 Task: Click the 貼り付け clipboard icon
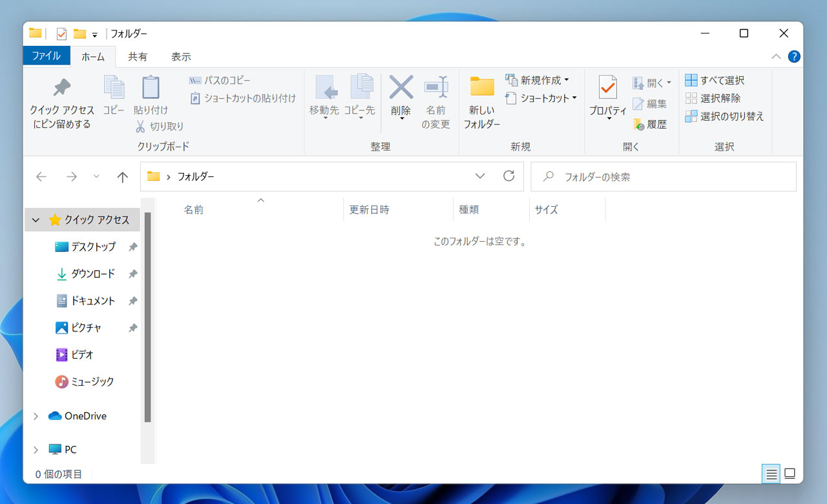pyautogui.click(x=151, y=87)
